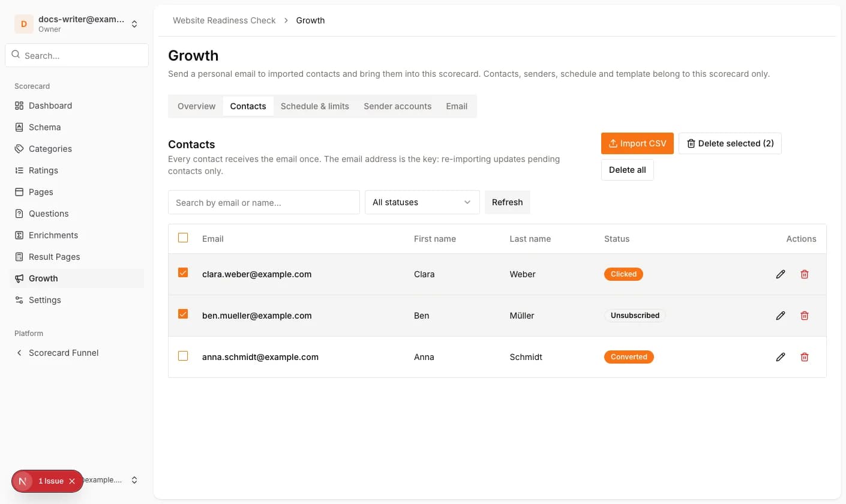Click the Ratings list icon
Screen dimensions: 846x504
(19, 170)
